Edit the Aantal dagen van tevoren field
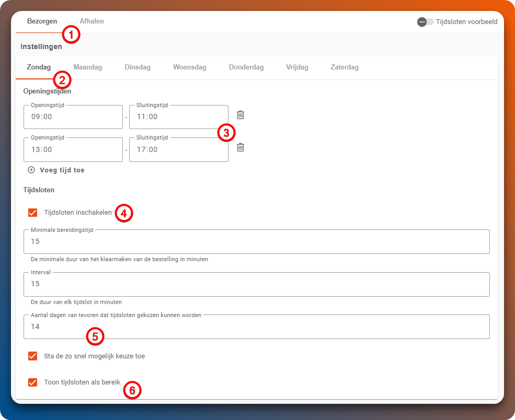The height and width of the screenshot is (420, 515). pyautogui.click(x=256, y=327)
